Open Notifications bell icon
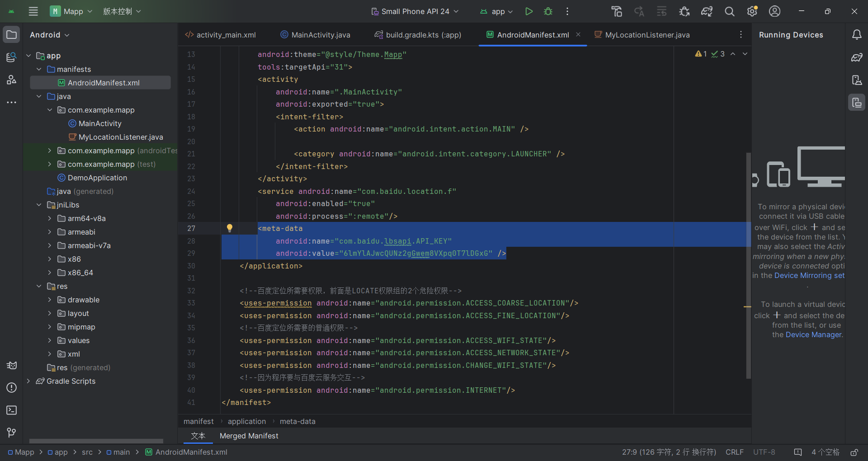The width and height of the screenshot is (868, 461). coord(857,35)
